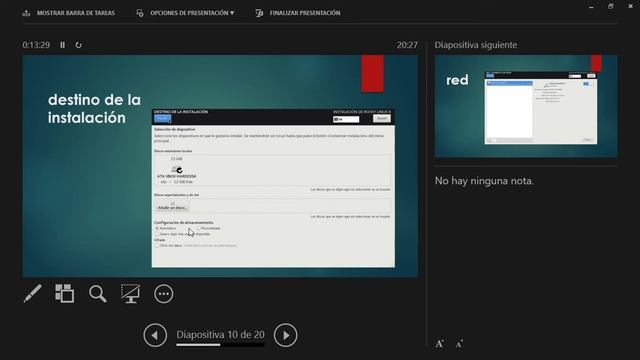The height and width of the screenshot is (360, 640).
Task: Click 'No hay ninguna nota.' text
Action: [484, 180]
